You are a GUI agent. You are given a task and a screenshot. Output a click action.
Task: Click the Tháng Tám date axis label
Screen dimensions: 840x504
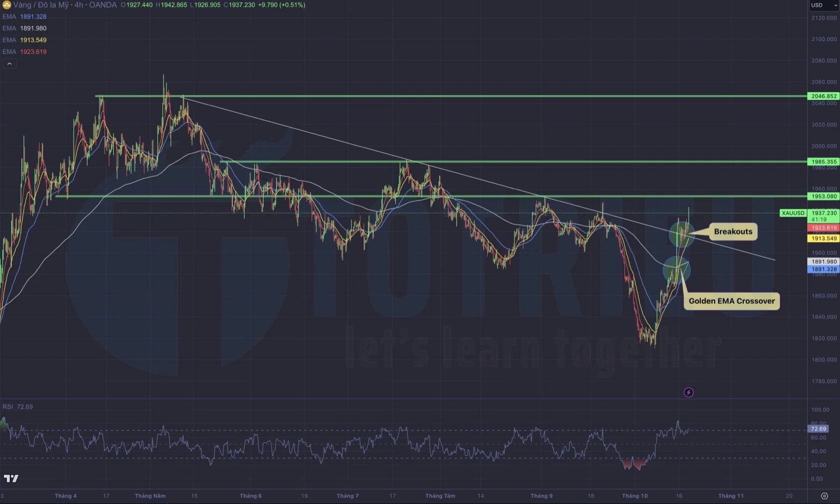click(440, 496)
